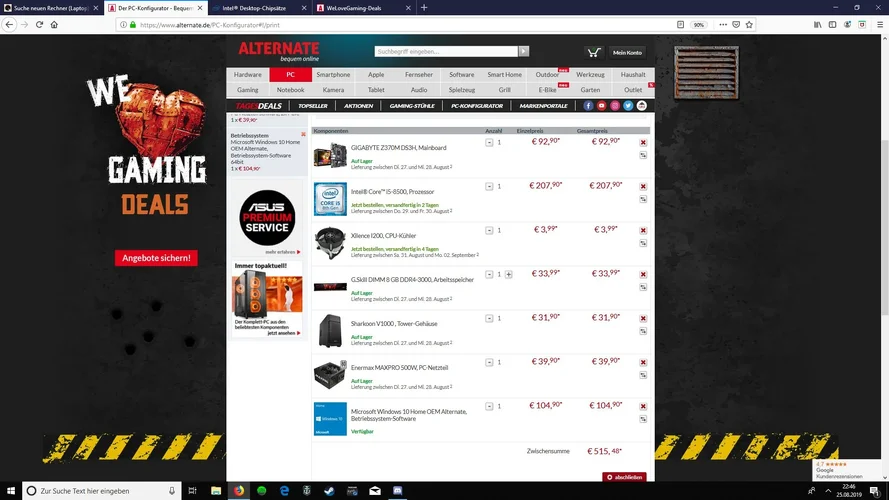The height and width of the screenshot is (500, 889).
Task: Open Alternate Twitter profile
Action: 628,106
